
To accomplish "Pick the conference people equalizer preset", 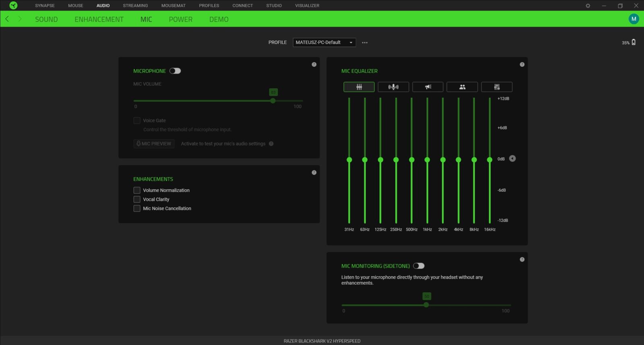I will click(462, 87).
